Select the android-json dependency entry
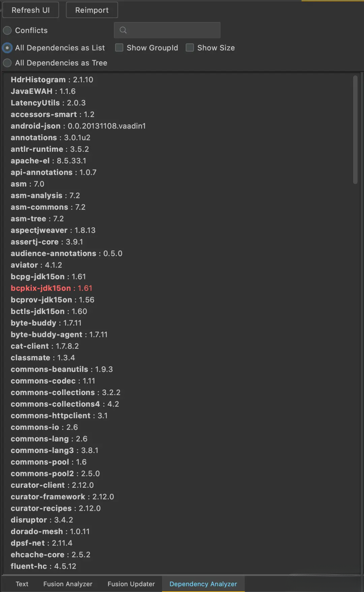 coord(78,126)
